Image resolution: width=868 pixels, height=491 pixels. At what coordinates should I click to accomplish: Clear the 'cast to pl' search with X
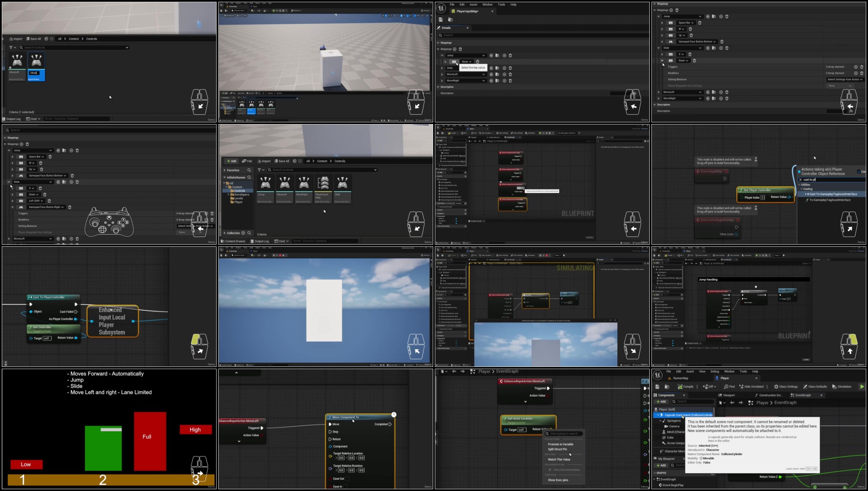coord(800,180)
